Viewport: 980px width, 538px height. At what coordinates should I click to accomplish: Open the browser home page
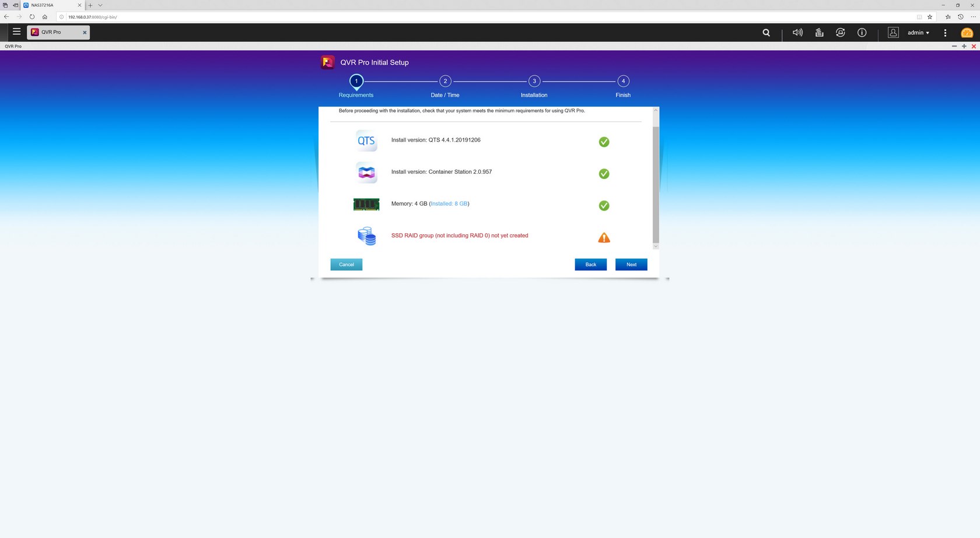45,17
